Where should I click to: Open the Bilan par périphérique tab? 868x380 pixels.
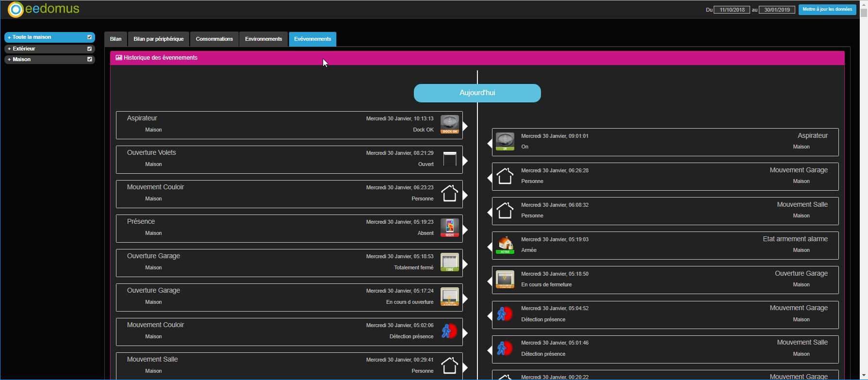(x=159, y=39)
